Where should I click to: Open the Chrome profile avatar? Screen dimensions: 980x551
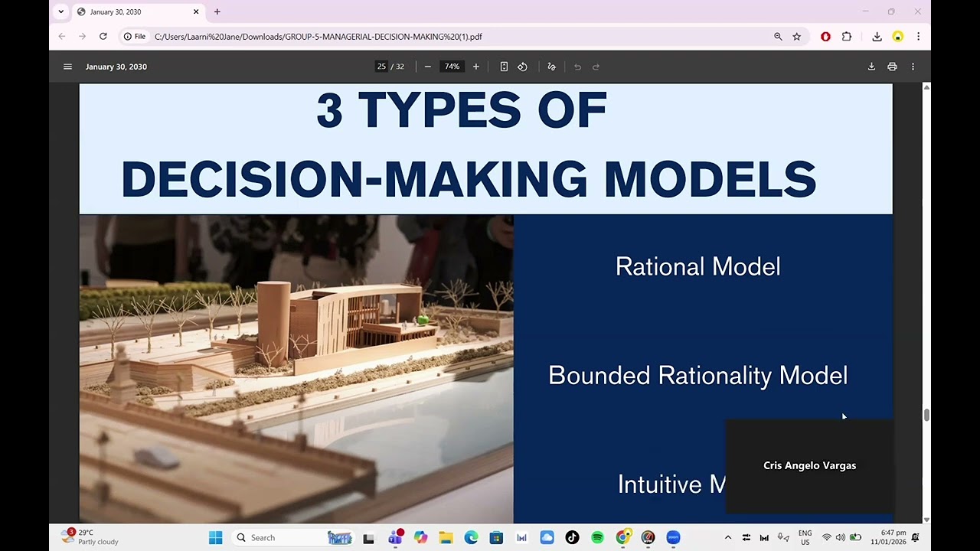tap(897, 36)
